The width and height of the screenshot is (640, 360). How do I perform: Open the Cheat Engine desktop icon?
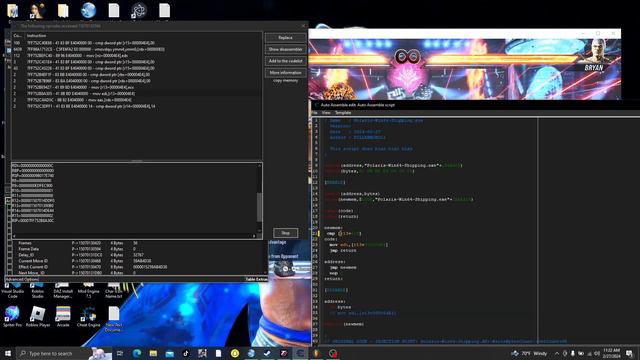click(x=88, y=317)
